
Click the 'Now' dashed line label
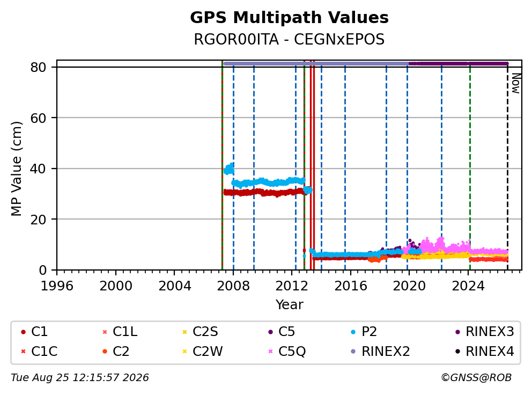(x=516, y=84)
